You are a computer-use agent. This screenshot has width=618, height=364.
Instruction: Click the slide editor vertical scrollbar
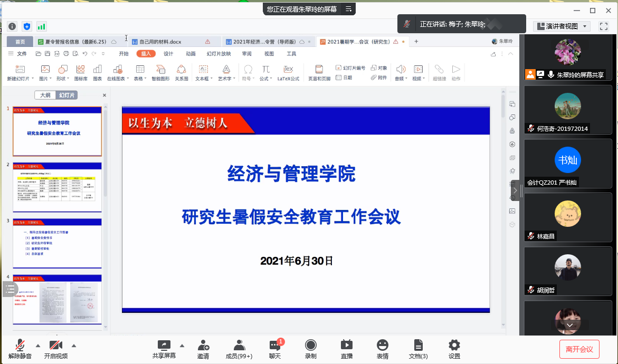503,211
